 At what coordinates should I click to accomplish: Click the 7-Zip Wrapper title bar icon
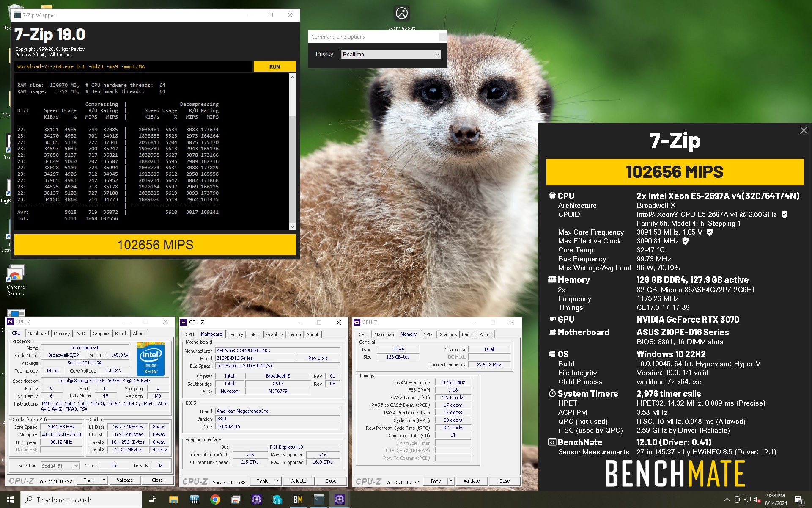tap(17, 15)
